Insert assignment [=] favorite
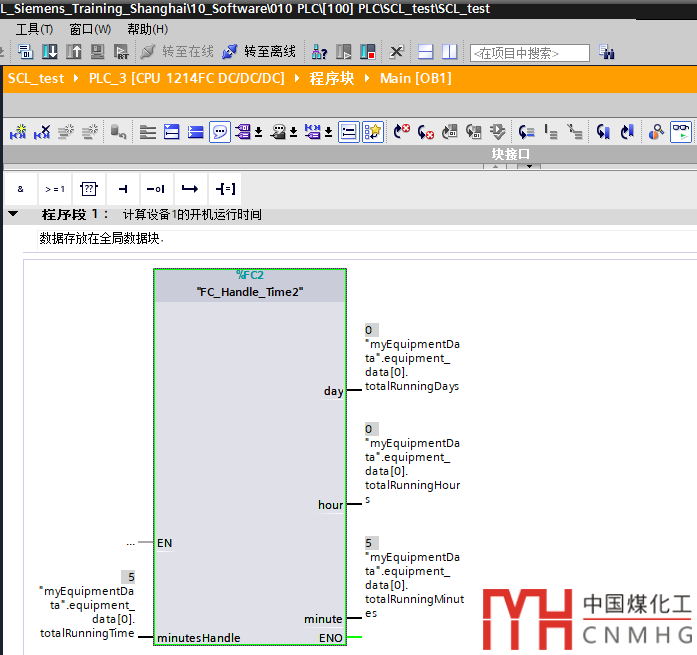Screen dimensions: 697x655 pos(225,189)
